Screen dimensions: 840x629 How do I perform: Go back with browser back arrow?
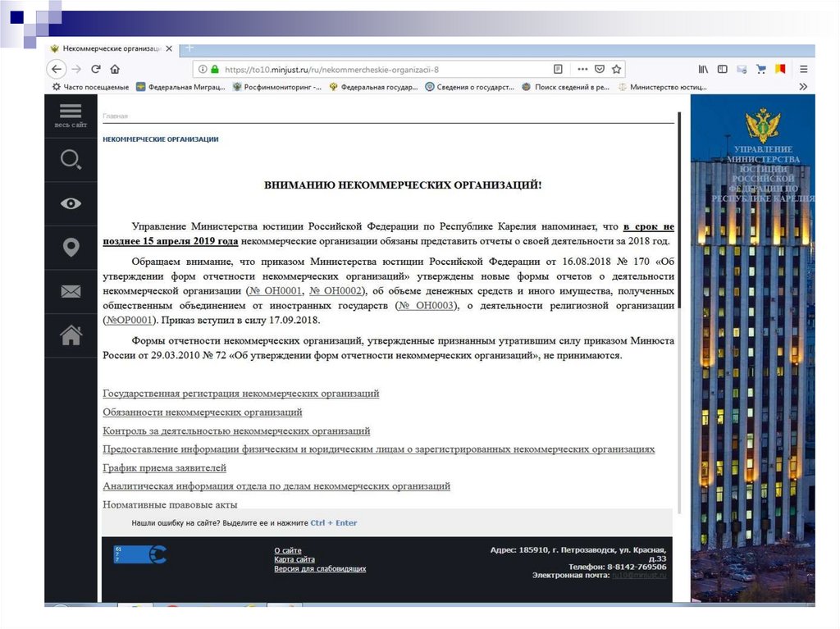[x=57, y=69]
